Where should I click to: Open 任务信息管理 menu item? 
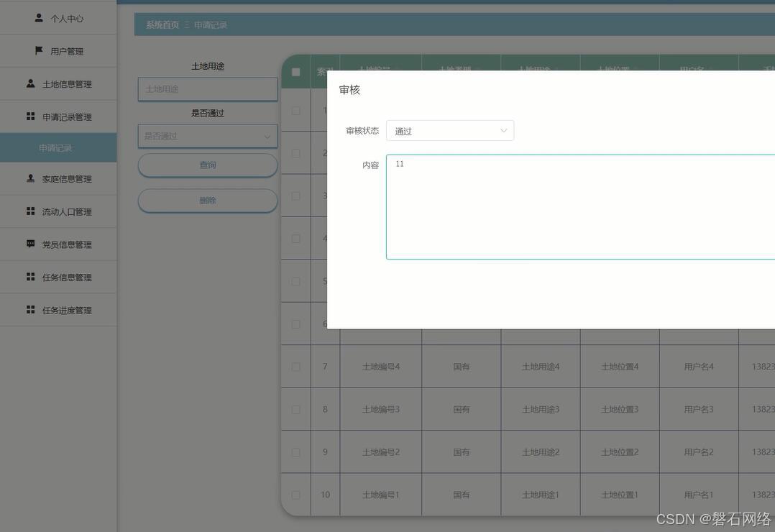click(x=58, y=278)
